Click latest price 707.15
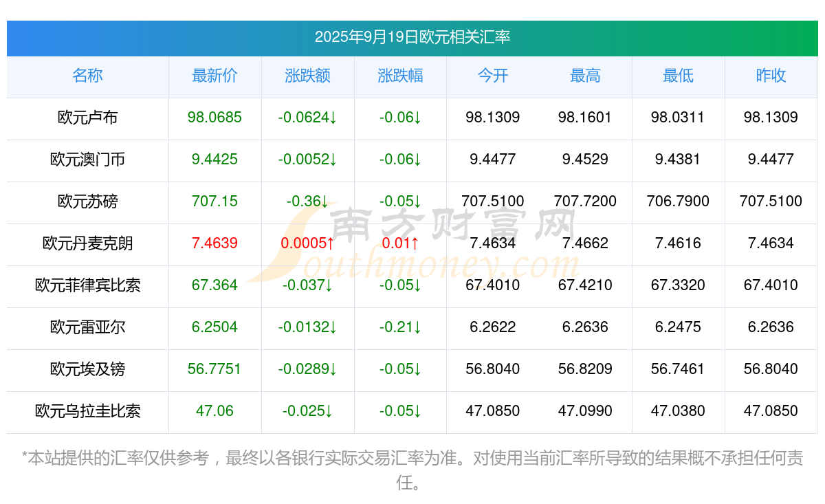This screenshot has width=825, height=504. point(214,201)
